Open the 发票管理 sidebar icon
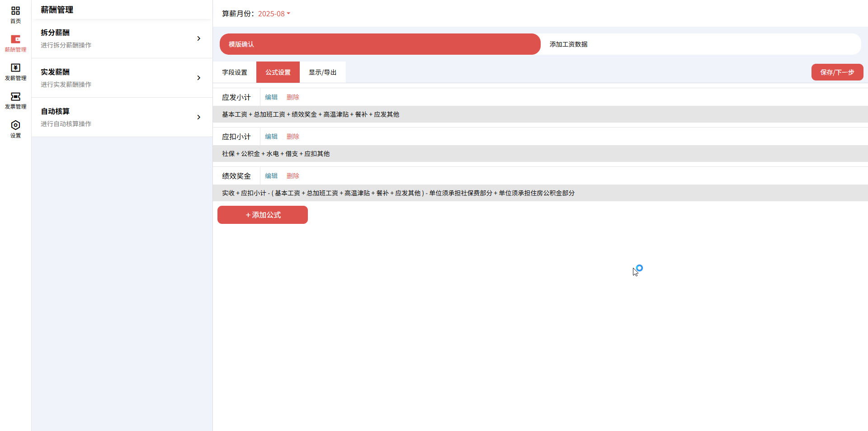 (x=15, y=100)
